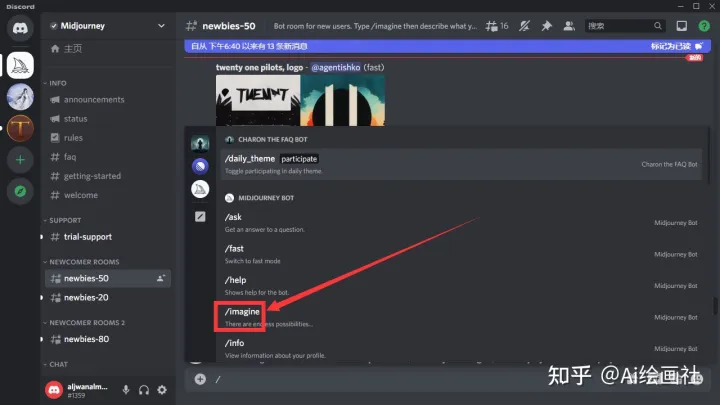Expand the Midjourney server name dropdown
Viewport: 720px width, 405px height.
(x=161, y=25)
